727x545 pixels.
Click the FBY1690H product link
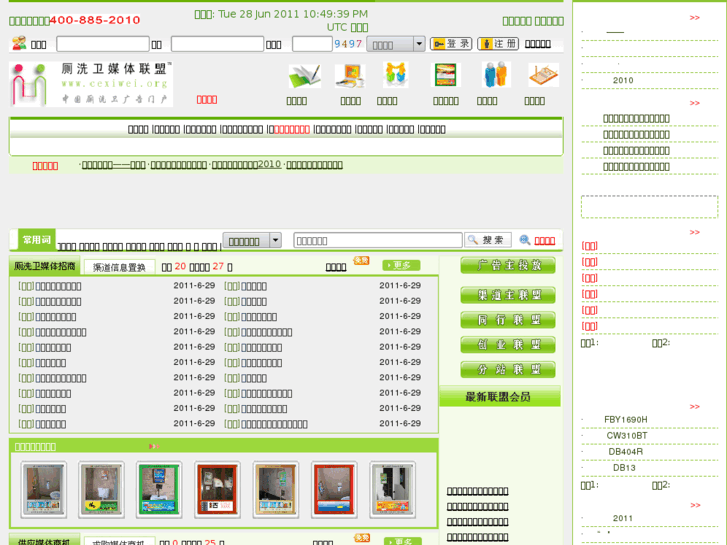(625, 420)
